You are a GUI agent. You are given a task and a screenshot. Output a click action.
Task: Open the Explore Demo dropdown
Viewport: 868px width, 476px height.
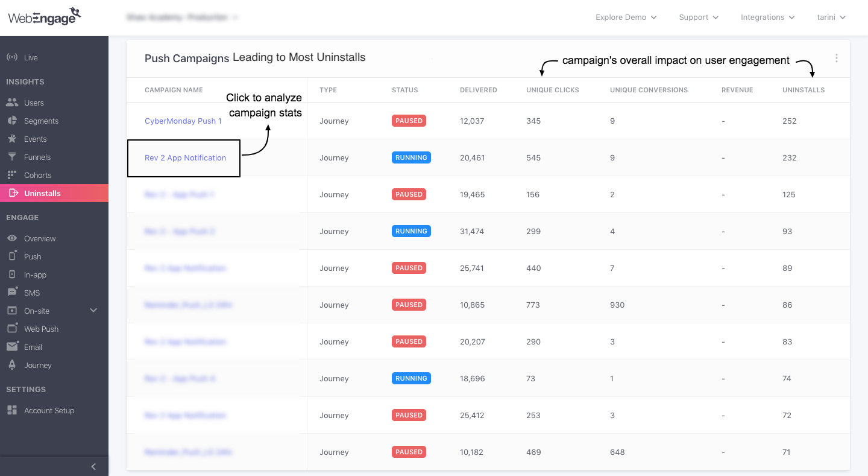[626, 17]
